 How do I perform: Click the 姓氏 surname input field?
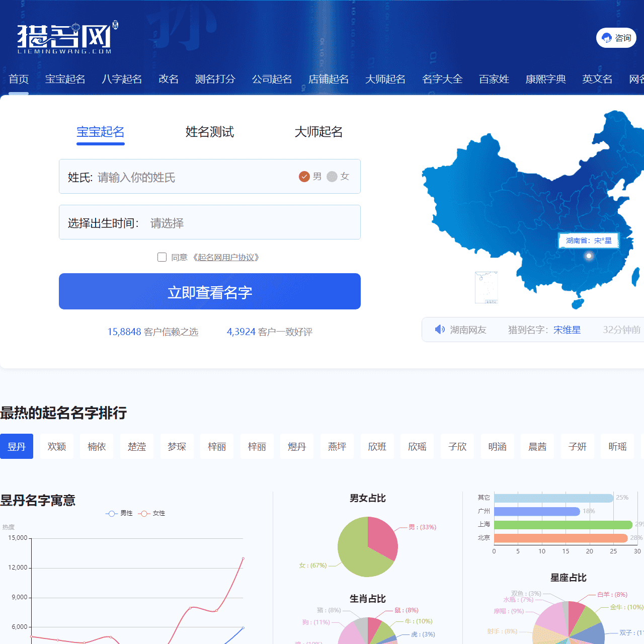(176, 177)
